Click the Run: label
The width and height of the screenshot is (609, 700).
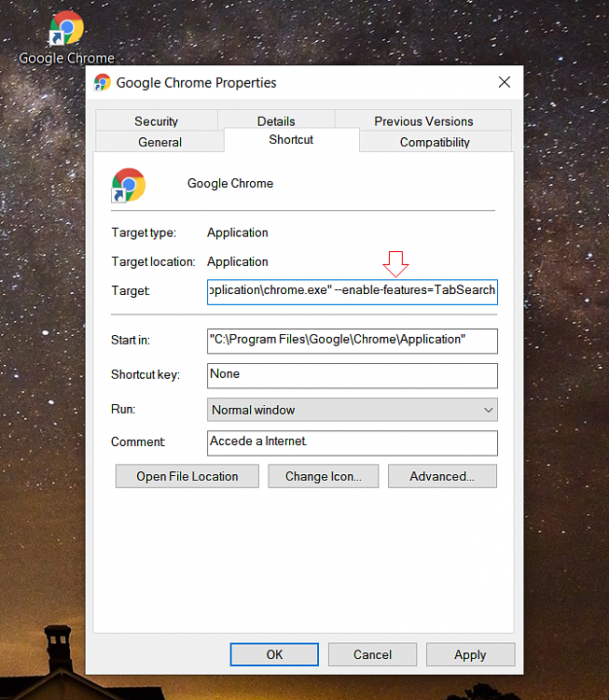pos(123,409)
